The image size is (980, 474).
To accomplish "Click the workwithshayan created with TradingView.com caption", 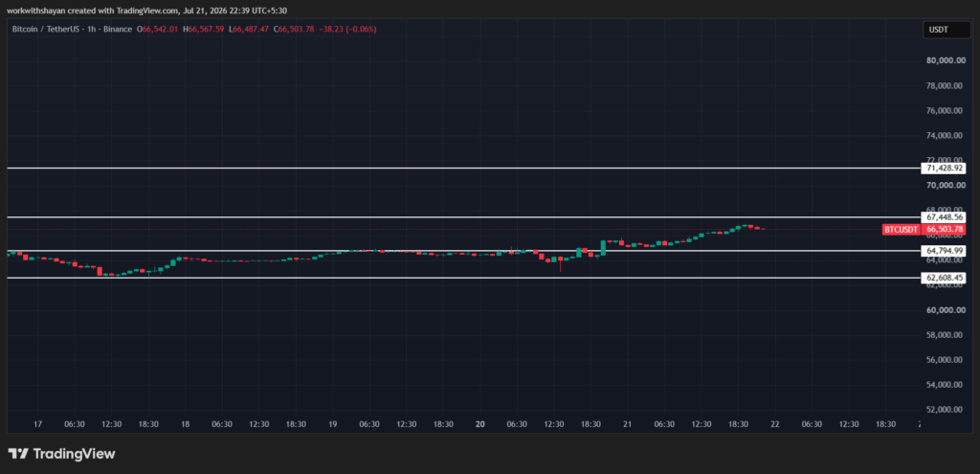I will click(x=146, y=11).
